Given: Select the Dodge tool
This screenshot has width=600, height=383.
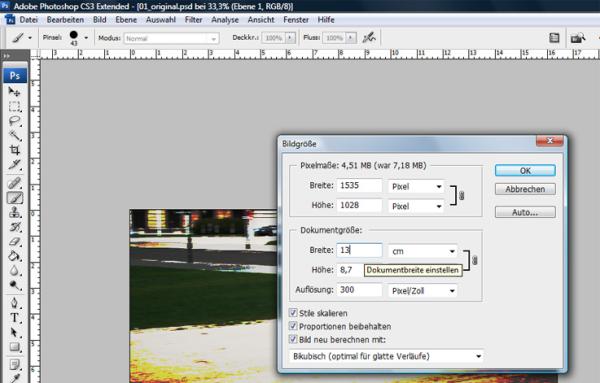Looking at the screenshot, I should pyautogui.click(x=15, y=285).
